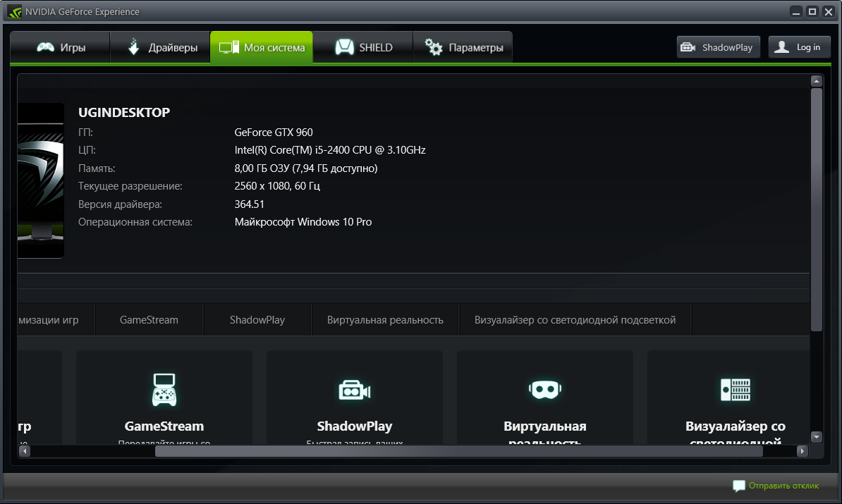Click the GeForce GTX 960 value
The image size is (842, 504).
274,132
